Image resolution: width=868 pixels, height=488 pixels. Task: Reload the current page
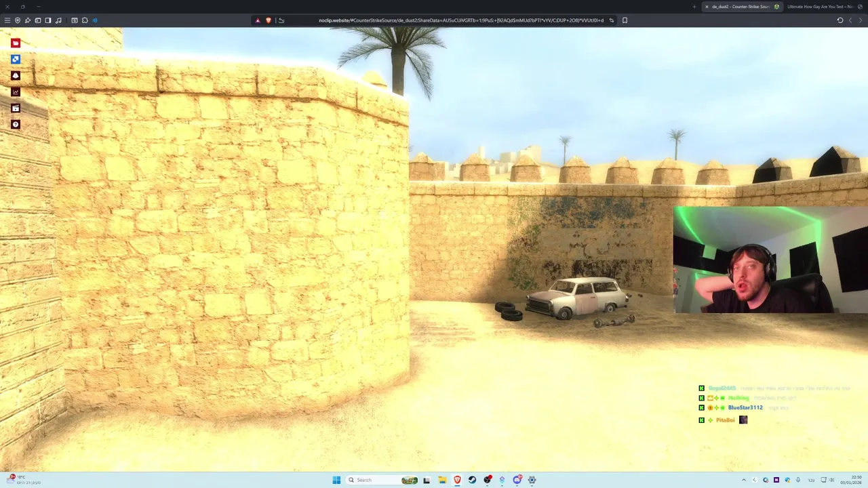(840, 20)
